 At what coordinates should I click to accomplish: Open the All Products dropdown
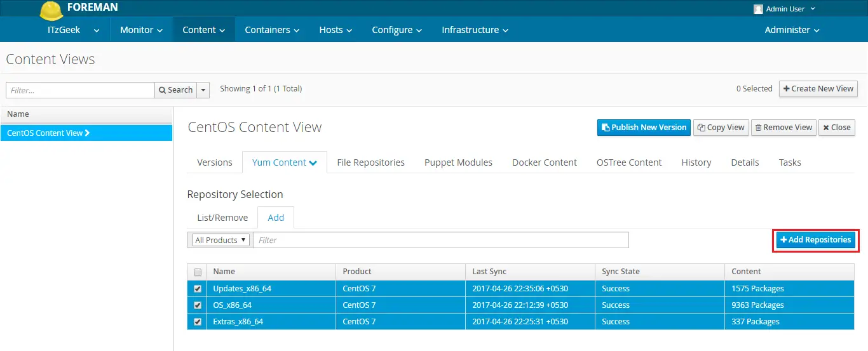tap(221, 240)
